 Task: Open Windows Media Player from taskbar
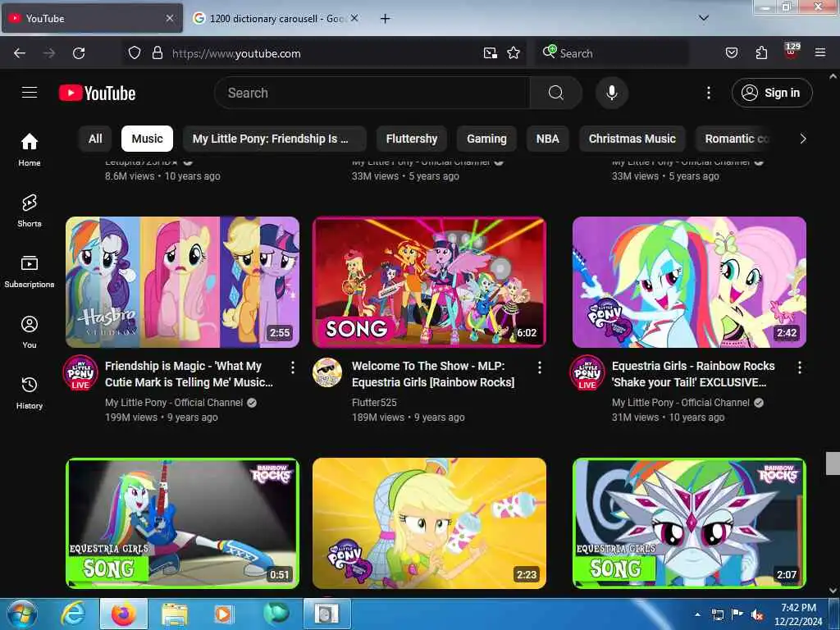coord(223,614)
